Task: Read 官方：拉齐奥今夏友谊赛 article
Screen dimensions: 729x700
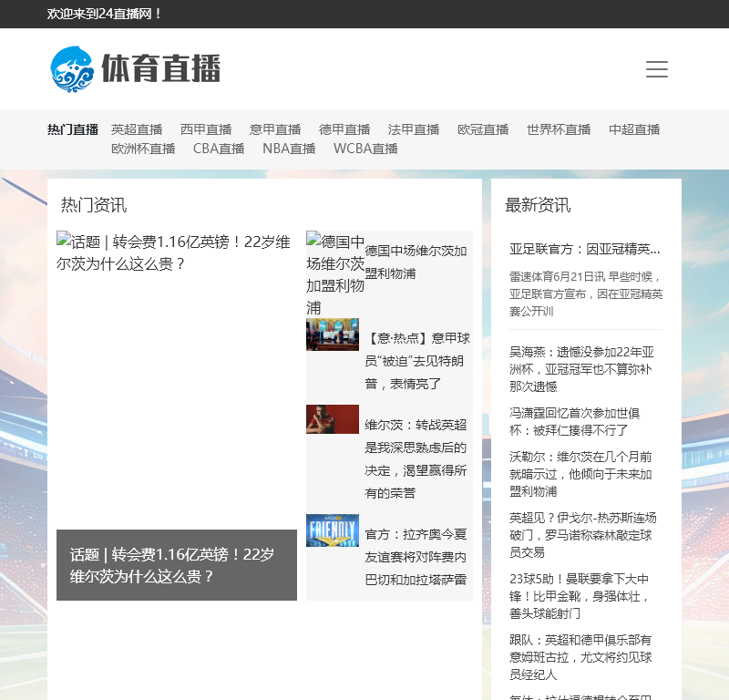Action: pyautogui.click(x=416, y=556)
